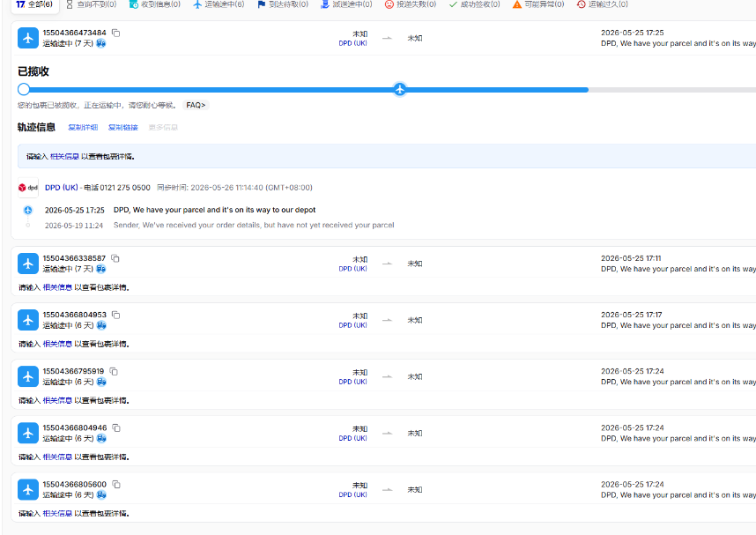Click plane status icon for 15504366473484

click(28, 38)
